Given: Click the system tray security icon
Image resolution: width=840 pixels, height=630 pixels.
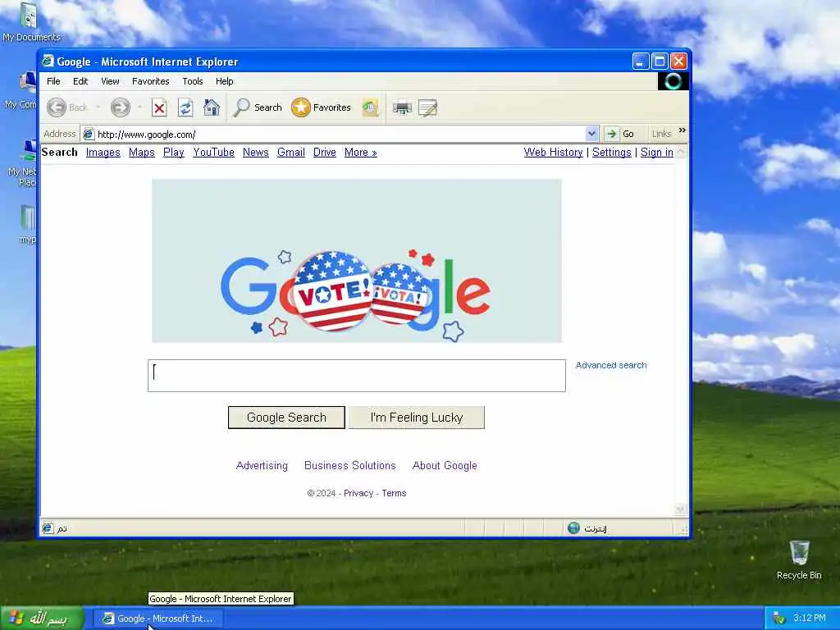Looking at the screenshot, I should 779,619.
